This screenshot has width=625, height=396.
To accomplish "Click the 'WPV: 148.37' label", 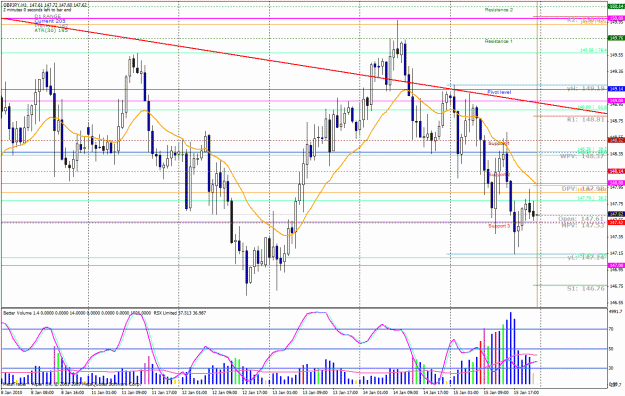I will pos(582,156).
